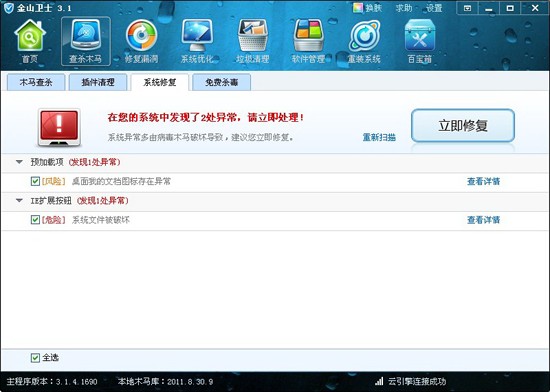Open the 设置 settings menu
The image size is (550, 392).
[434, 8]
